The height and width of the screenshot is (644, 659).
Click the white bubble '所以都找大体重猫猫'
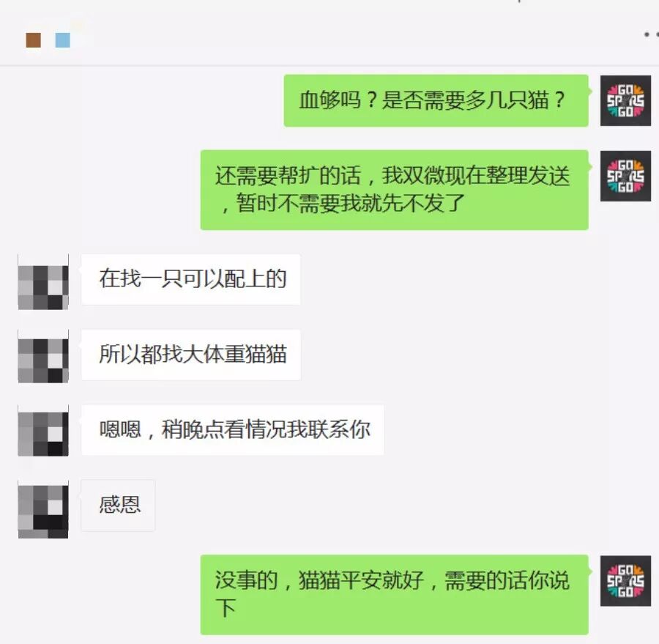[191, 355]
